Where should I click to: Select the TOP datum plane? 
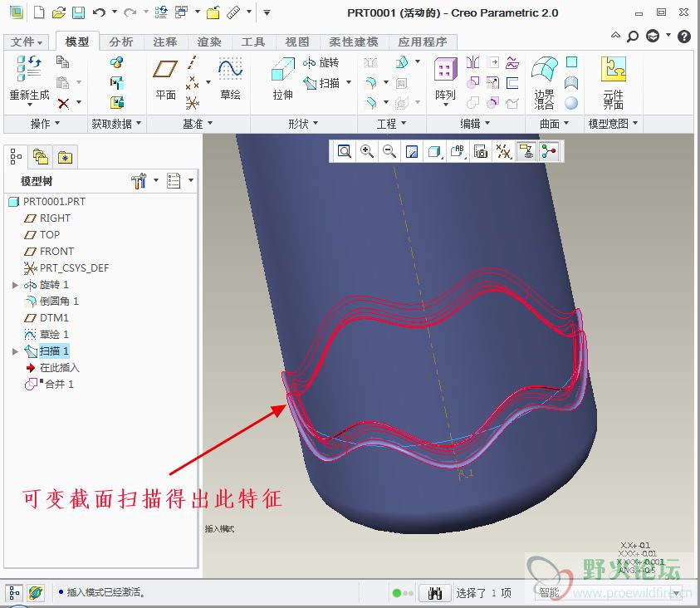coord(42,235)
